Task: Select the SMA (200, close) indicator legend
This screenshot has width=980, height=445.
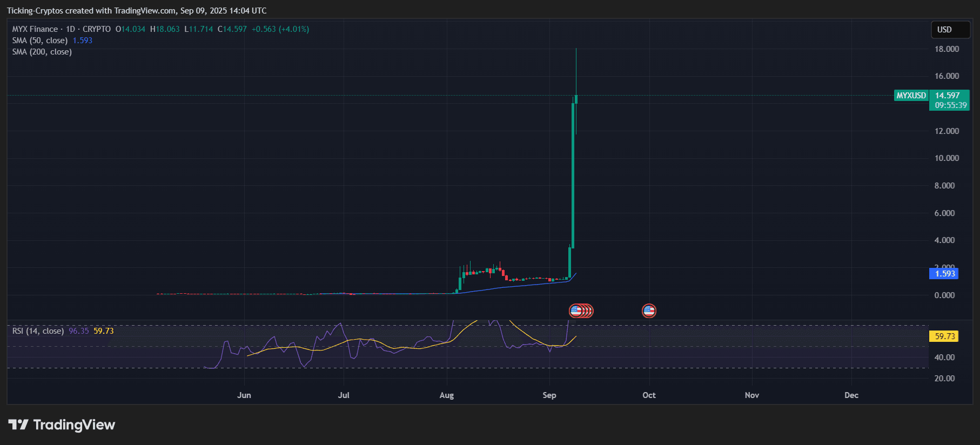Action: click(x=42, y=52)
